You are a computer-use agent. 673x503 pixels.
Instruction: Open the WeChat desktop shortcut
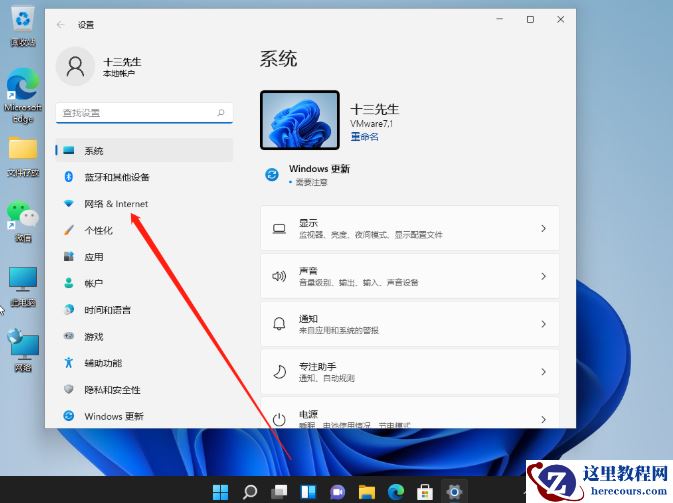tap(23, 221)
